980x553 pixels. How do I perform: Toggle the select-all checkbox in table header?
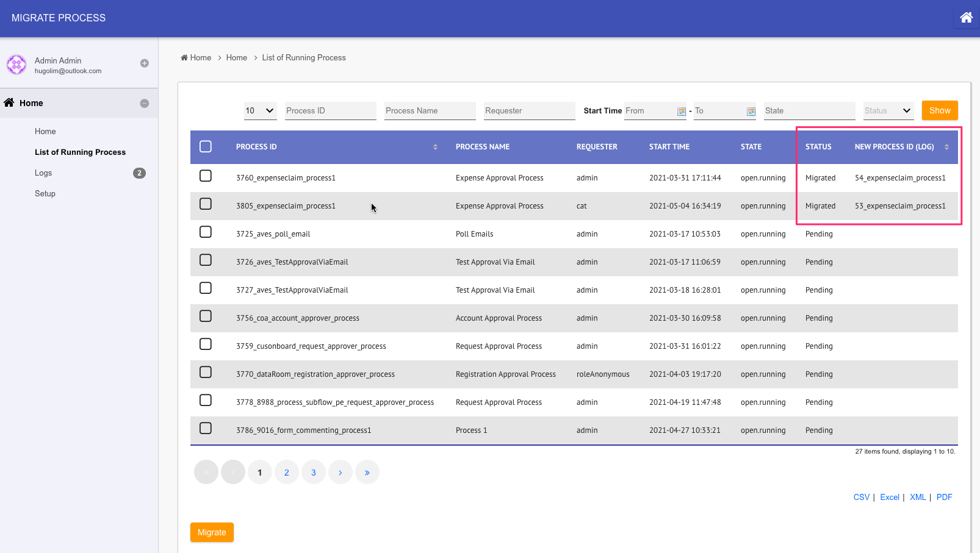206,147
